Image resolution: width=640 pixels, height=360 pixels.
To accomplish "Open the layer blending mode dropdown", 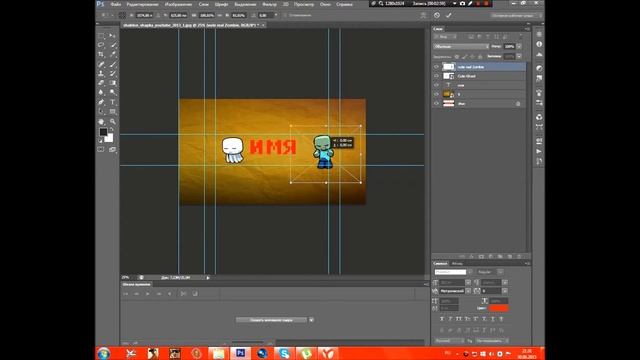I will [461, 47].
